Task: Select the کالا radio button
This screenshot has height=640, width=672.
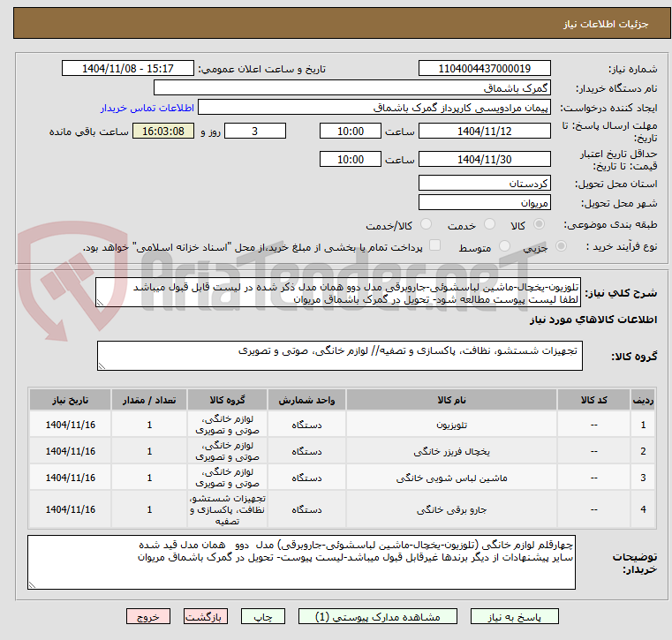Action: 540,224
